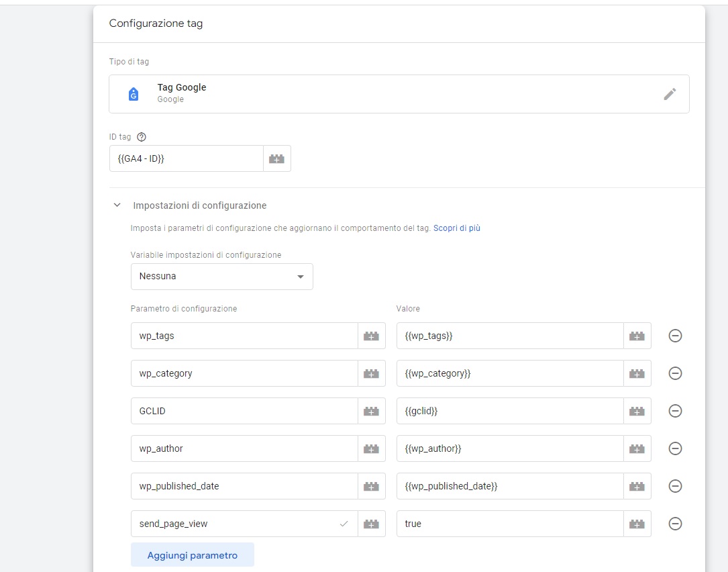Click the {{wp_author}} value field

tap(510, 448)
